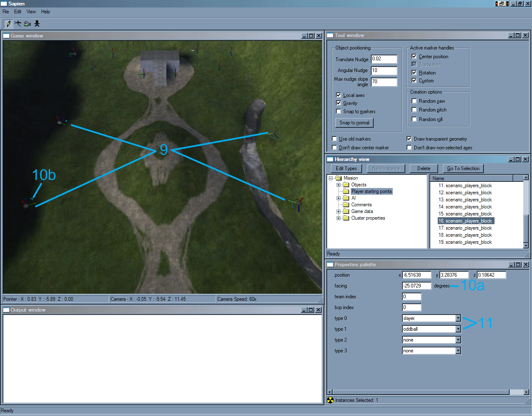The height and width of the screenshot is (416, 532).
Task: Select the camera tool in toolbar
Action: tap(27, 24)
